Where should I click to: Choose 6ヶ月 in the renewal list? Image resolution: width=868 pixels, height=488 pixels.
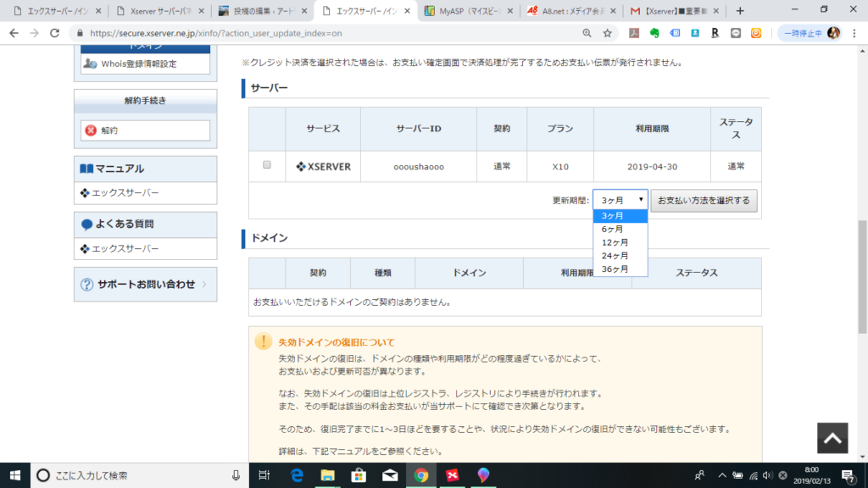(x=620, y=229)
